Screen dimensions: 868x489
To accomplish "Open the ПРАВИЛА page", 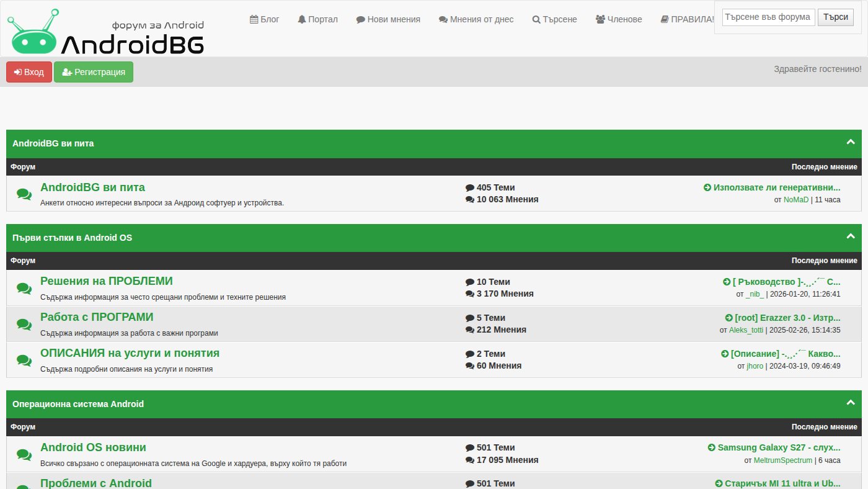I will [688, 19].
